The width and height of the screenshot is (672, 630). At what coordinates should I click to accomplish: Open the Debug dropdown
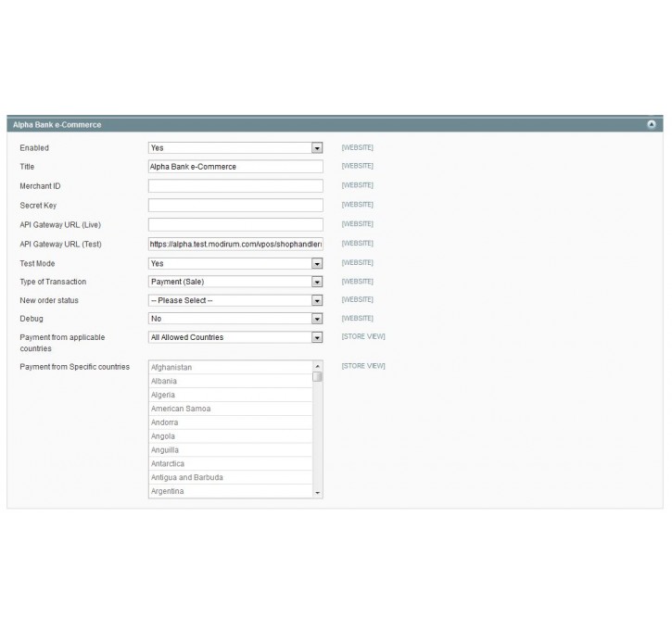click(x=235, y=319)
